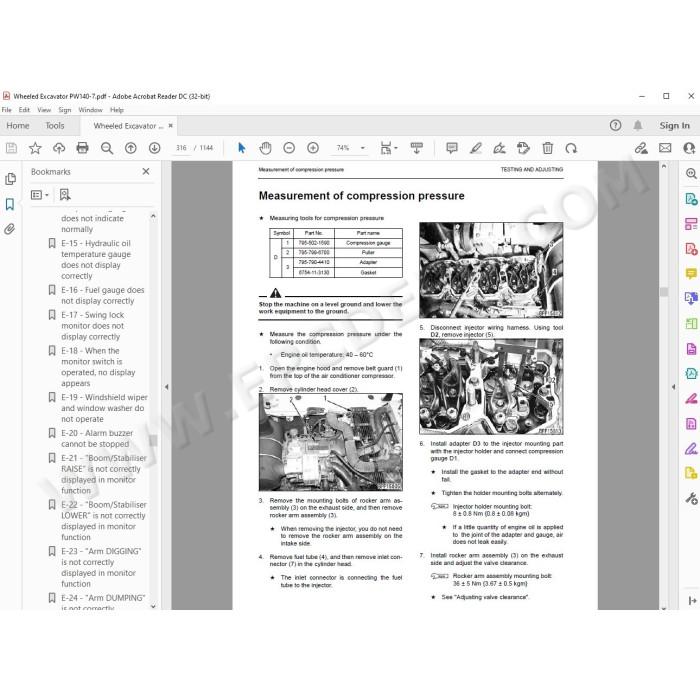Zoom out with minus icon
Viewport: 700px width, 700px height.
pos(289,148)
